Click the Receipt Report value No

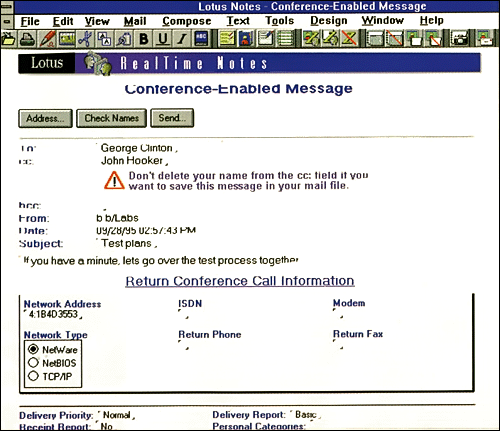105,426
